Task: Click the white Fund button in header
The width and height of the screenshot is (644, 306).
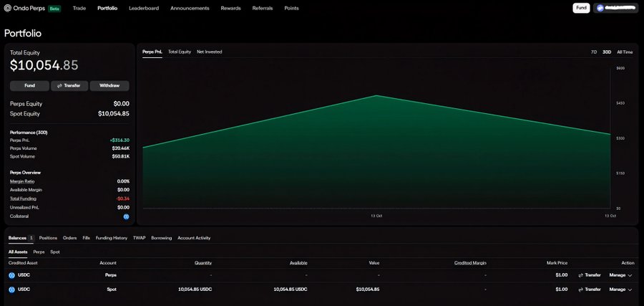Action: tap(581, 8)
